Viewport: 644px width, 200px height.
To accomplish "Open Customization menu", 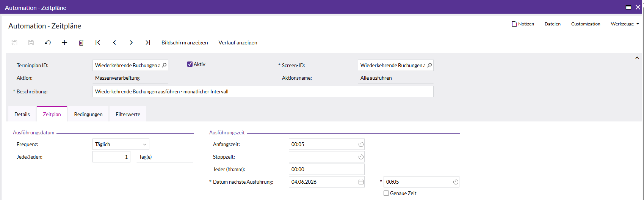I will [586, 24].
